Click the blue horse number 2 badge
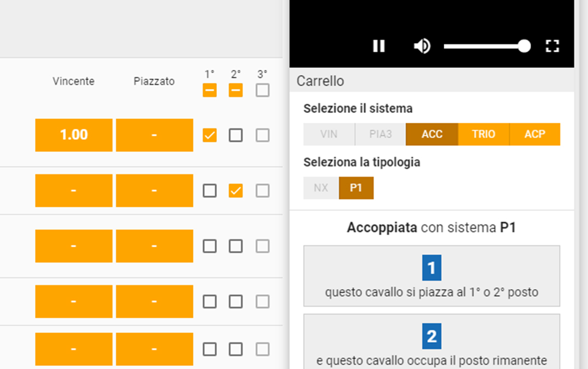588x369 pixels. 432,336
